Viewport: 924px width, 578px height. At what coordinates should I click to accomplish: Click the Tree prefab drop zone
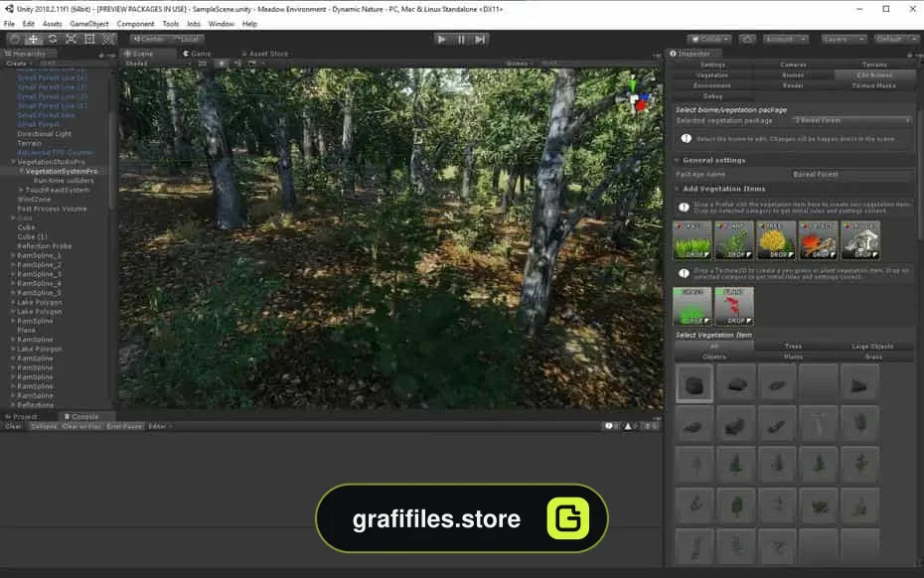coord(776,239)
